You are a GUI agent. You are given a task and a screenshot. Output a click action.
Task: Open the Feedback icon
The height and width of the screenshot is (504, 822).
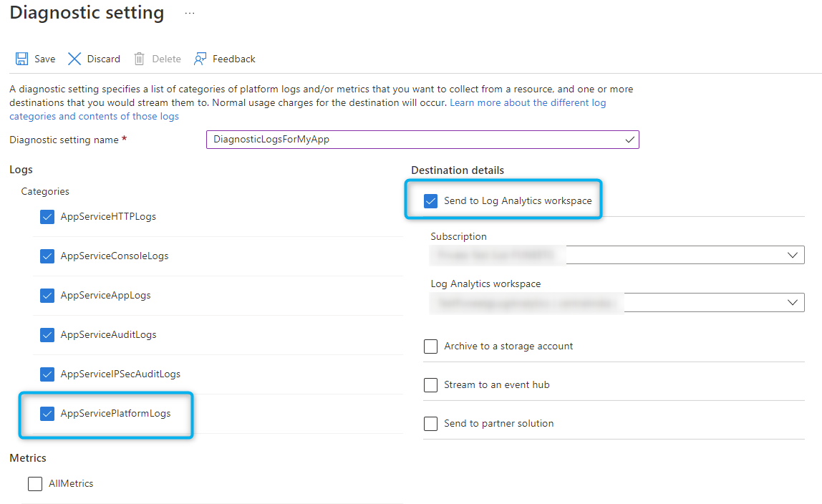[199, 59]
